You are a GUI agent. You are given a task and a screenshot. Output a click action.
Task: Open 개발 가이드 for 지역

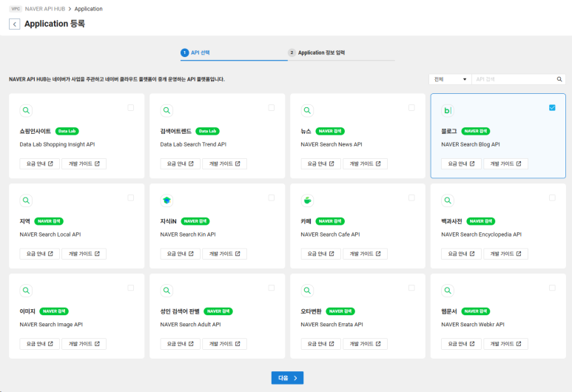[x=84, y=254]
